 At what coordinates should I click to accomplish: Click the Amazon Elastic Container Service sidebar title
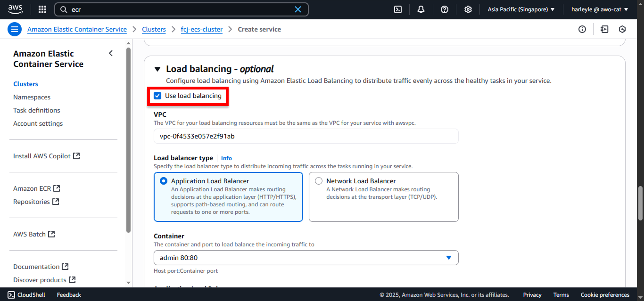48,59
